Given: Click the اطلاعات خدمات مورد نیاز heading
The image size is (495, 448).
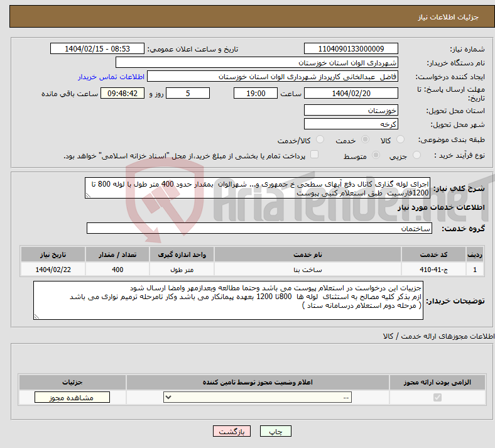Looking at the screenshot, I should [x=441, y=207].
